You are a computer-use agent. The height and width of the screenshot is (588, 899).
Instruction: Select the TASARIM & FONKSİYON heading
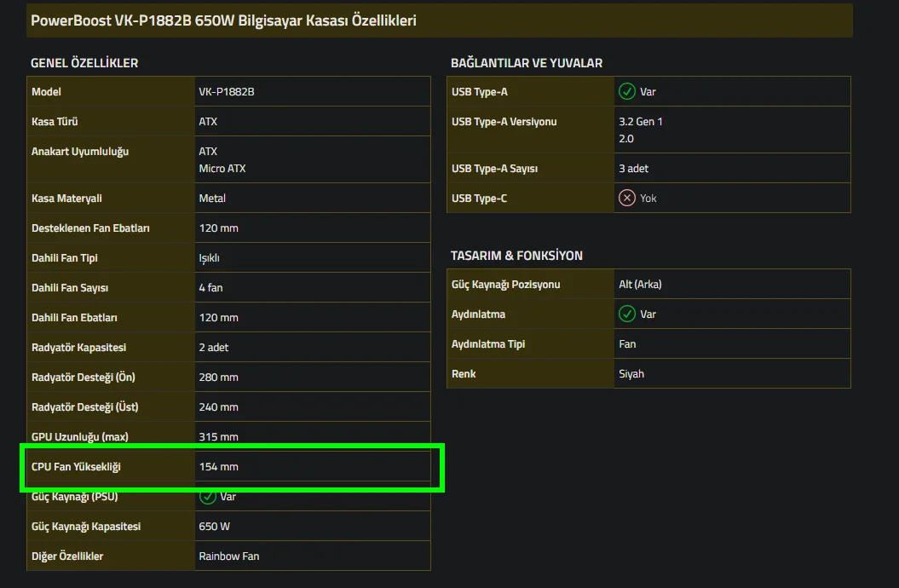point(516,256)
